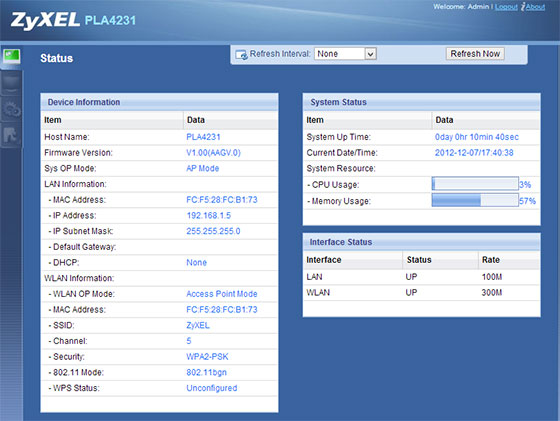Click the Interface column header
Viewport: 560px width, 421px height.
324,260
